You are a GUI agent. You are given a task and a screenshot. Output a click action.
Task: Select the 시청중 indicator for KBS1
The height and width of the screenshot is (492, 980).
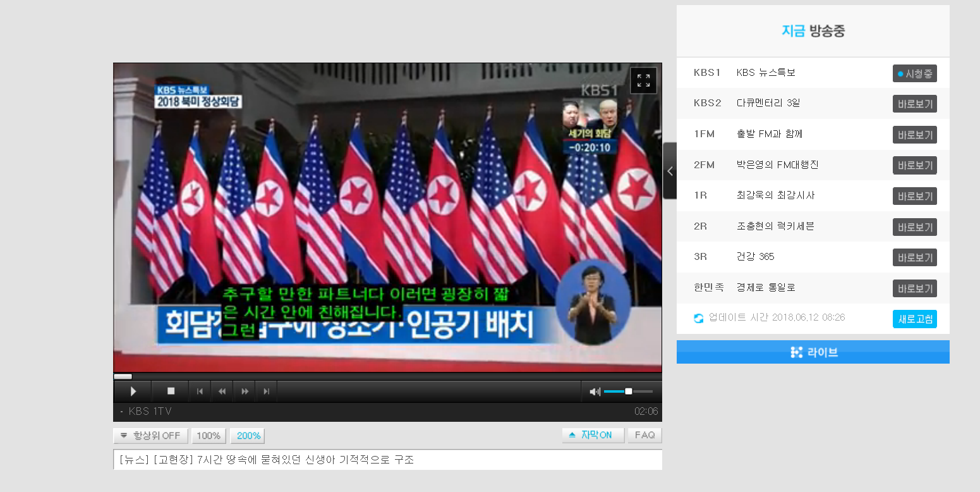914,73
